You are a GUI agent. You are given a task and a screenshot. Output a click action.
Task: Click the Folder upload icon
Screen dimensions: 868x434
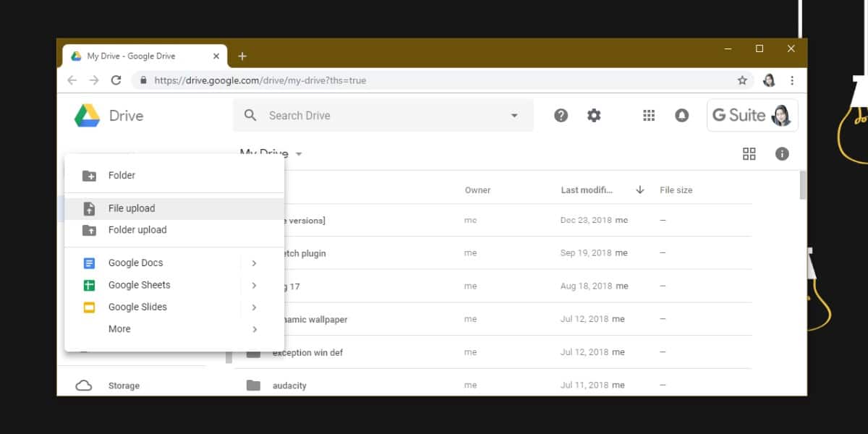tap(90, 230)
